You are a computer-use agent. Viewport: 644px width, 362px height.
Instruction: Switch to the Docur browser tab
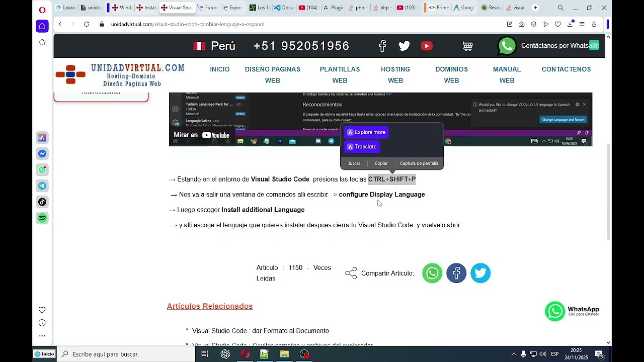pos(284,8)
